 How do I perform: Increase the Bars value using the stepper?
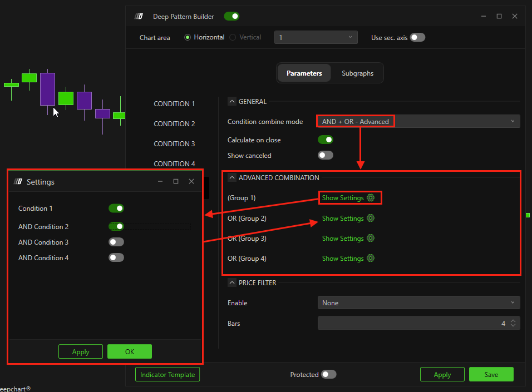513,321
